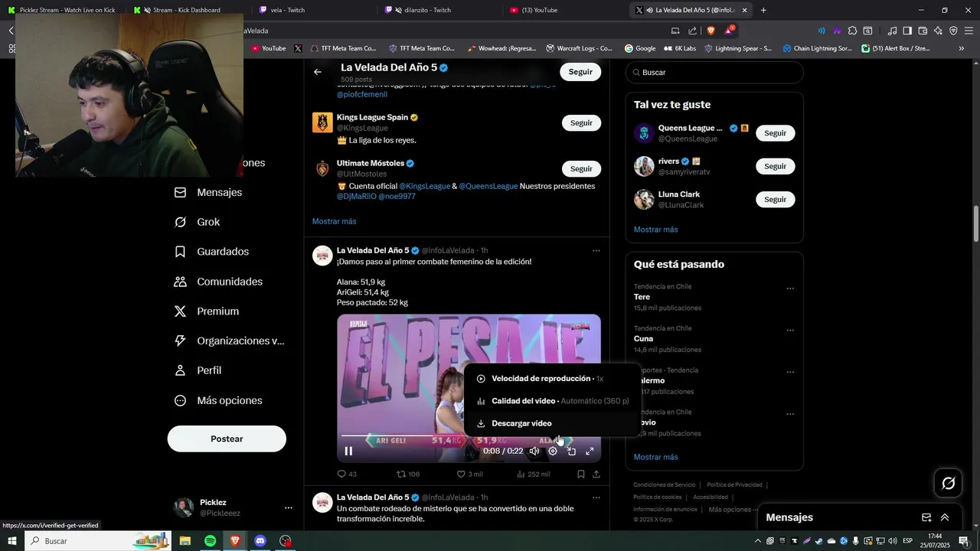Share the weigh-in post
Viewport: 980px width, 551px height.
click(x=596, y=474)
